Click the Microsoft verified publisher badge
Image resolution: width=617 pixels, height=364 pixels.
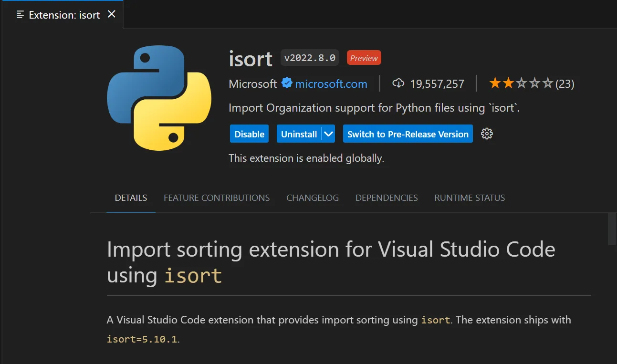pos(286,83)
